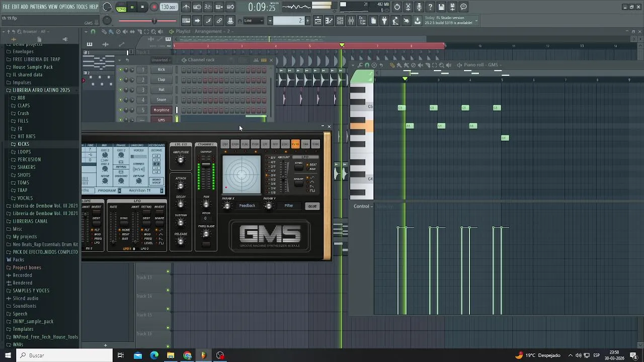Viewport: 644px width, 362px height.
Task: Toggle the metronome icon
Action: 186,7
